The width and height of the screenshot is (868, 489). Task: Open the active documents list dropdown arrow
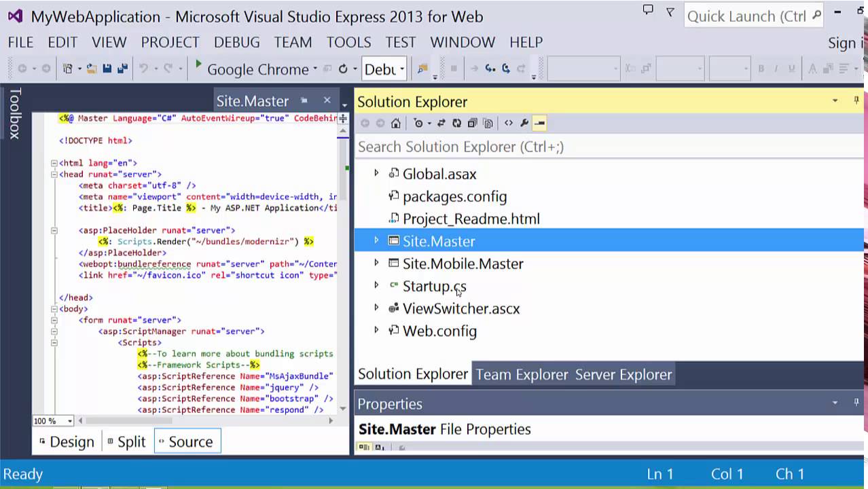pyautogui.click(x=344, y=105)
